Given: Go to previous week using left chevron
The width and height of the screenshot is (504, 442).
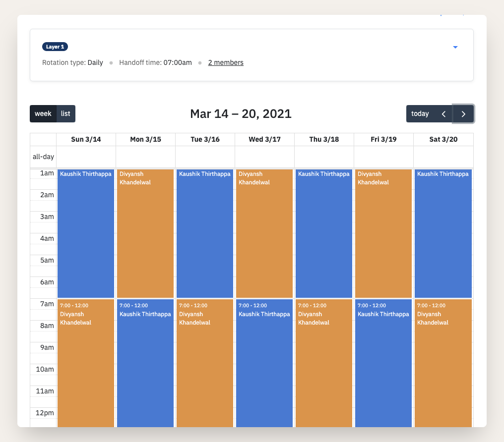Looking at the screenshot, I should pyautogui.click(x=443, y=113).
